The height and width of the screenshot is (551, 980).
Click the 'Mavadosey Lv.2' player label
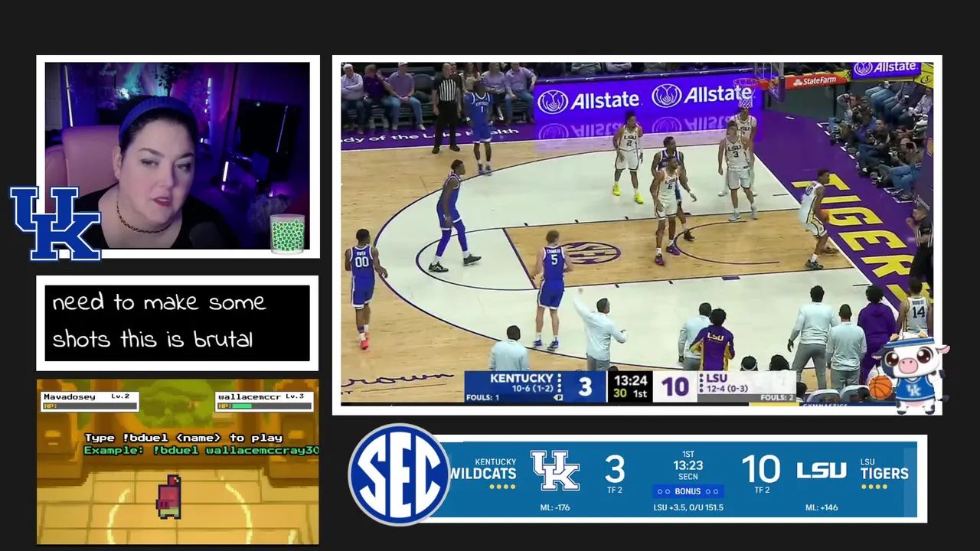tap(87, 396)
